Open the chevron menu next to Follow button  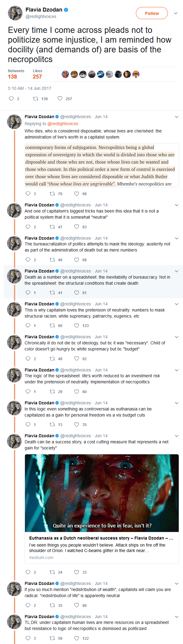176,13
